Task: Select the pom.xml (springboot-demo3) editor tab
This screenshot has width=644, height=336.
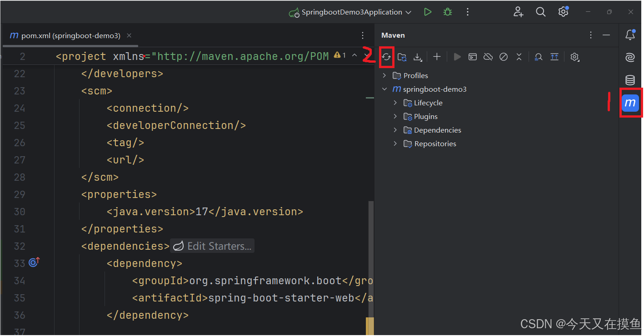Action: click(x=70, y=35)
